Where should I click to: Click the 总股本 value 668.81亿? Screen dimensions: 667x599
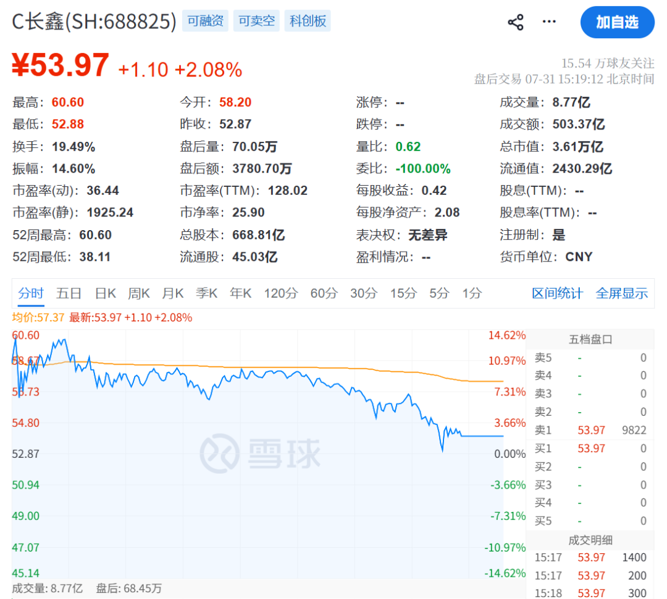tap(259, 235)
